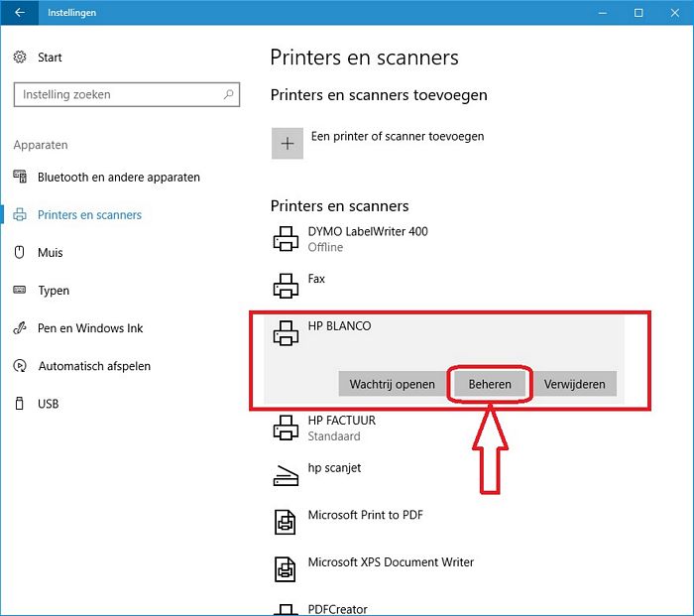Viewport: 694px width, 616px height.
Task: Click the hp scanjet scanner icon
Action: click(286, 475)
